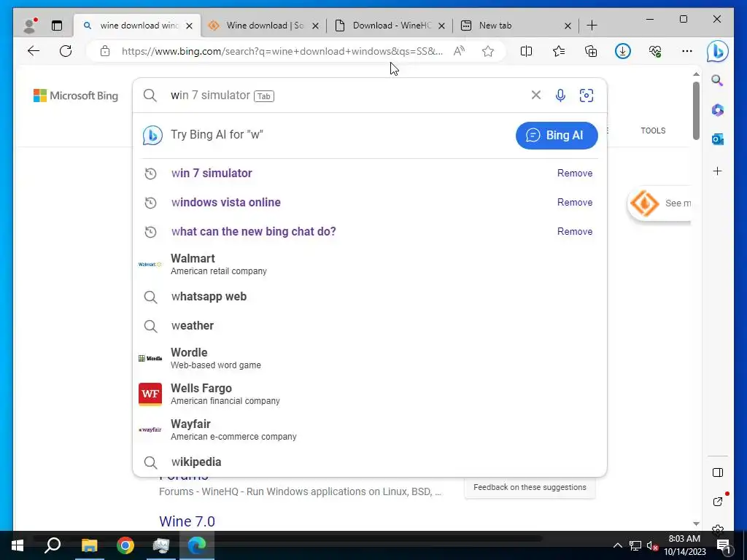
Task: Open the Microsoft 365 sidebar icon
Action: (718, 110)
